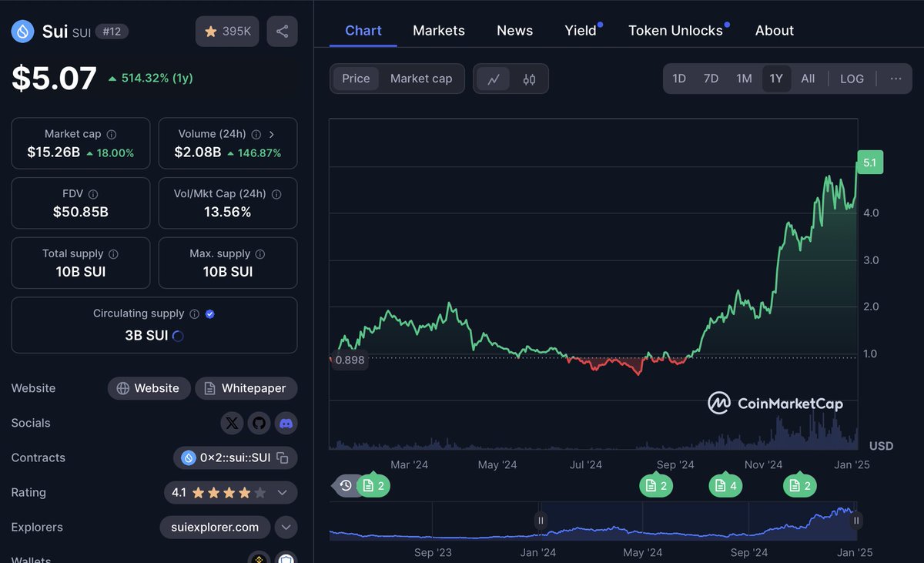Open suiexplorer.com explorer link
This screenshot has height=563, width=924.
pos(215,528)
